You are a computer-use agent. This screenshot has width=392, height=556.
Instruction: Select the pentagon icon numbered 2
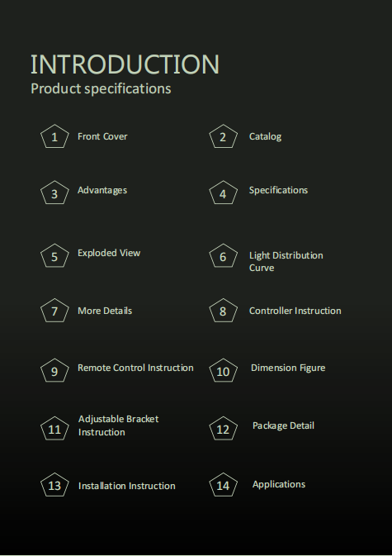[x=223, y=136]
